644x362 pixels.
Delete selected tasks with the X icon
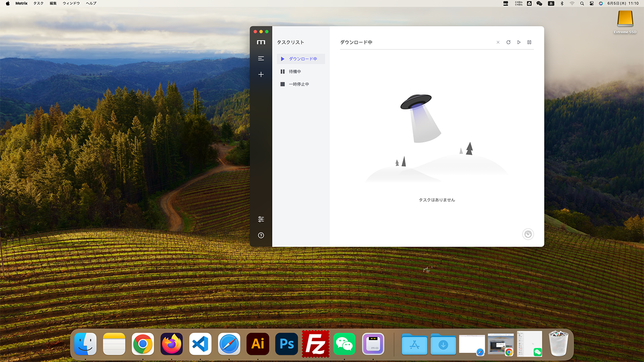pos(497,42)
